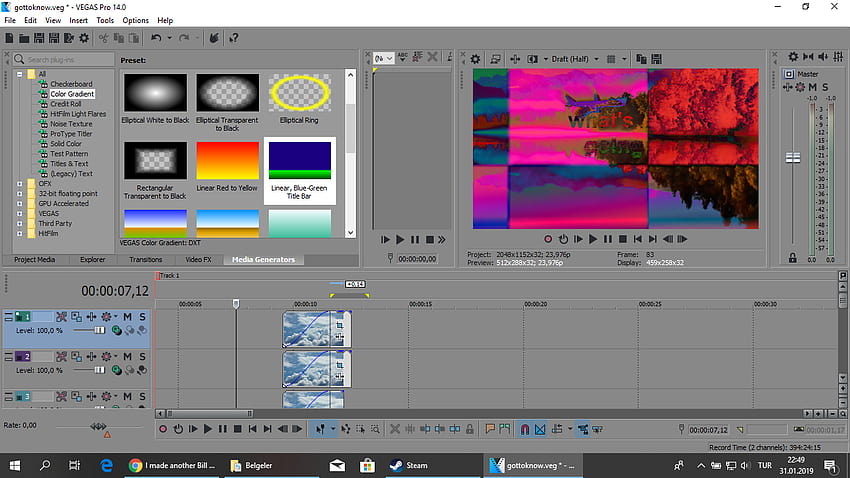Switch to the Explorer tab
Image resolution: width=850 pixels, height=478 pixels.
93,260
